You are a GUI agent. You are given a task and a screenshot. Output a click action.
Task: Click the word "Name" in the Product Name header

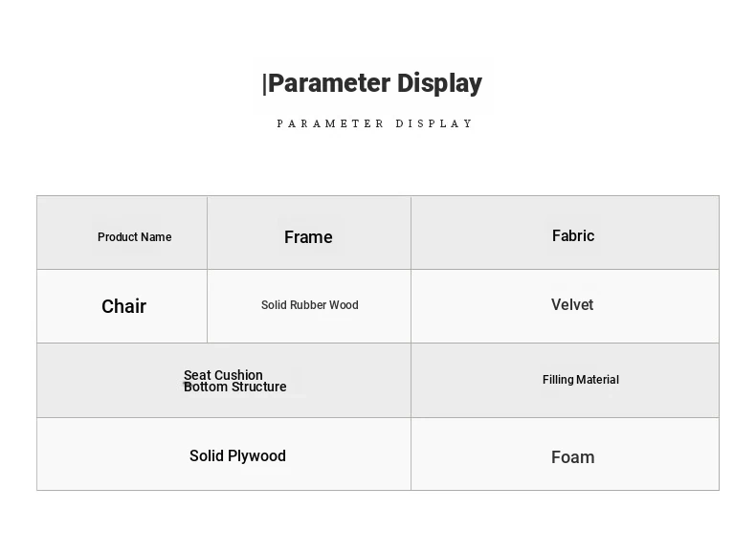pyautogui.click(x=156, y=237)
